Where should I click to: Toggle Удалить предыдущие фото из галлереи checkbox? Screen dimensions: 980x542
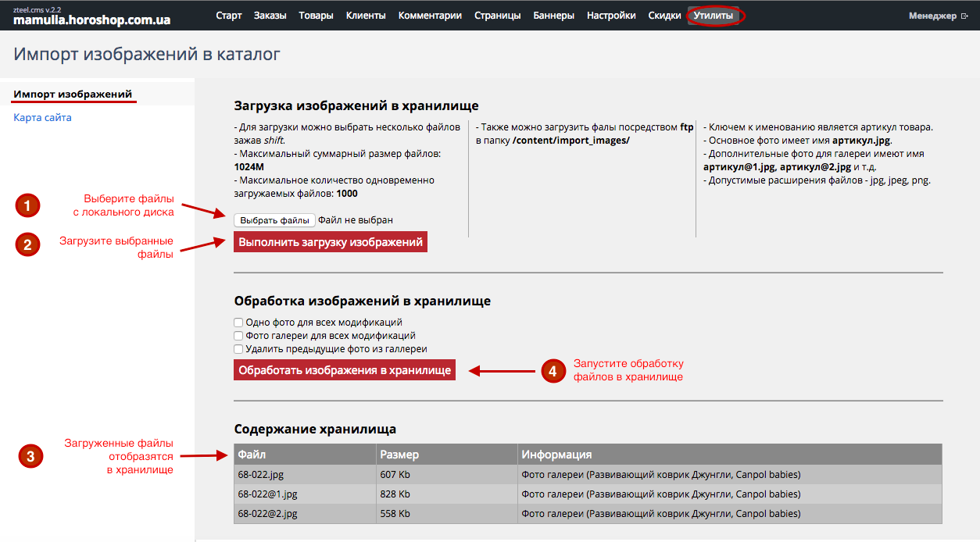238,349
